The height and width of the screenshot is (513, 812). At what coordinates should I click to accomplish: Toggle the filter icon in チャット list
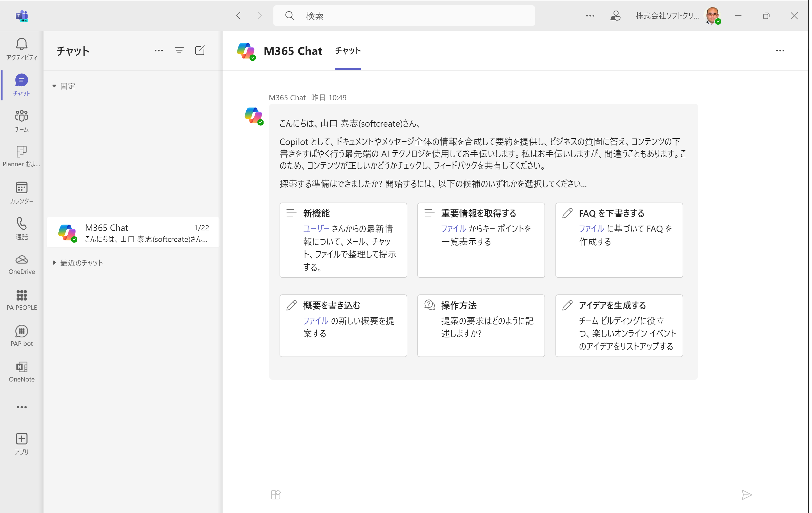[x=179, y=51]
